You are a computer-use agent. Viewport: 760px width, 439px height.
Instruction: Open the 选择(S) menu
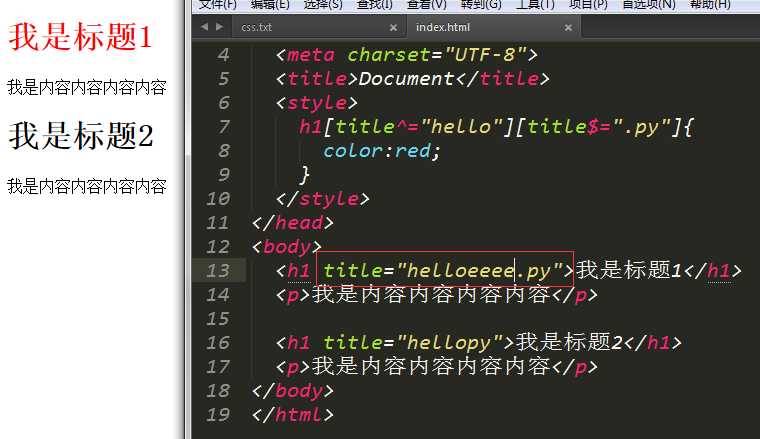323,4
